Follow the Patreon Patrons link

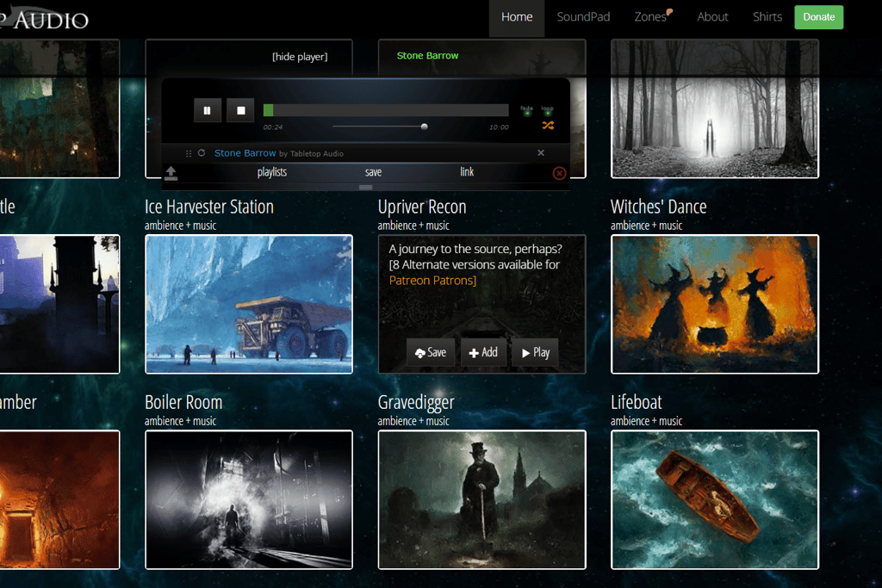tap(432, 280)
